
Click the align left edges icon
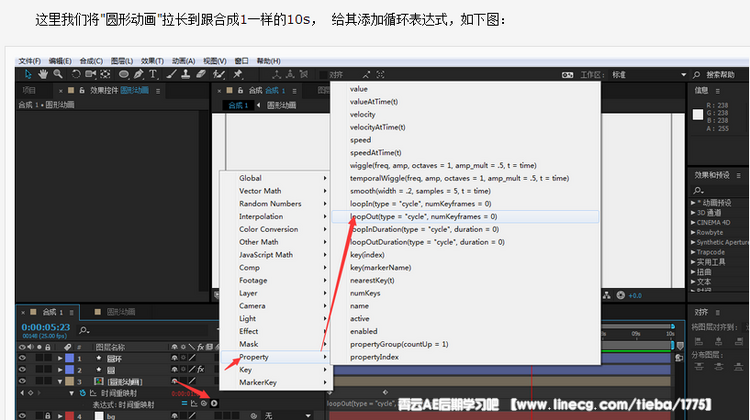699,342
